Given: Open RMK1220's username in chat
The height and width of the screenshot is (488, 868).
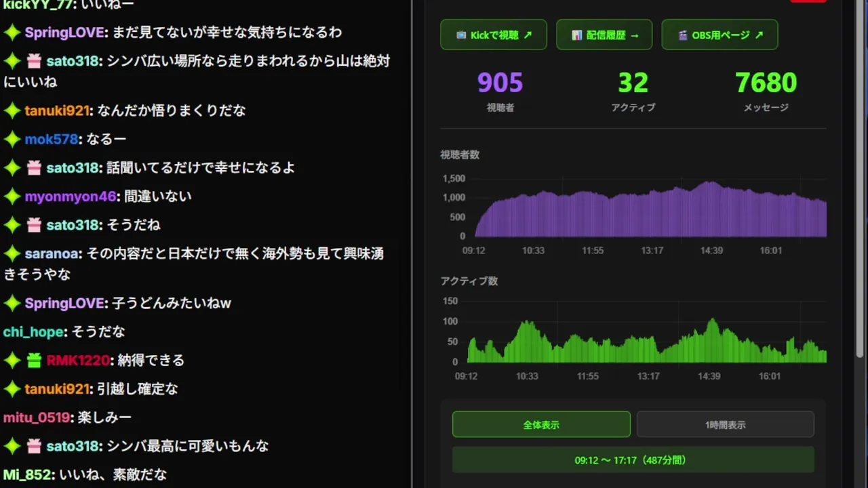Looking at the screenshot, I should coord(78,361).
